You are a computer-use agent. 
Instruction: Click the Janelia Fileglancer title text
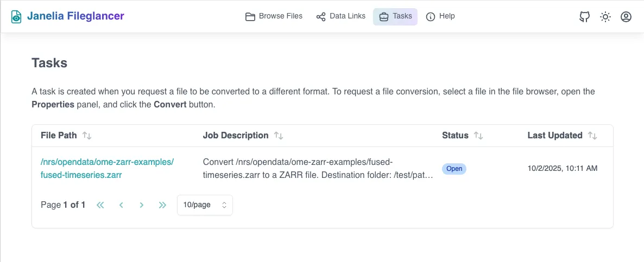pyautogui.click(x=75, y=16)
